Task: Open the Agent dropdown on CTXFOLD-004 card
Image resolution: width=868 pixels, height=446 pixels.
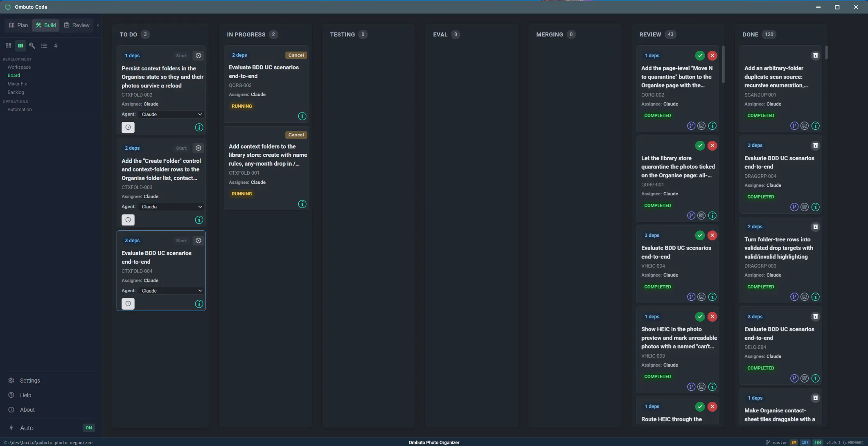Action: [171, 291]
